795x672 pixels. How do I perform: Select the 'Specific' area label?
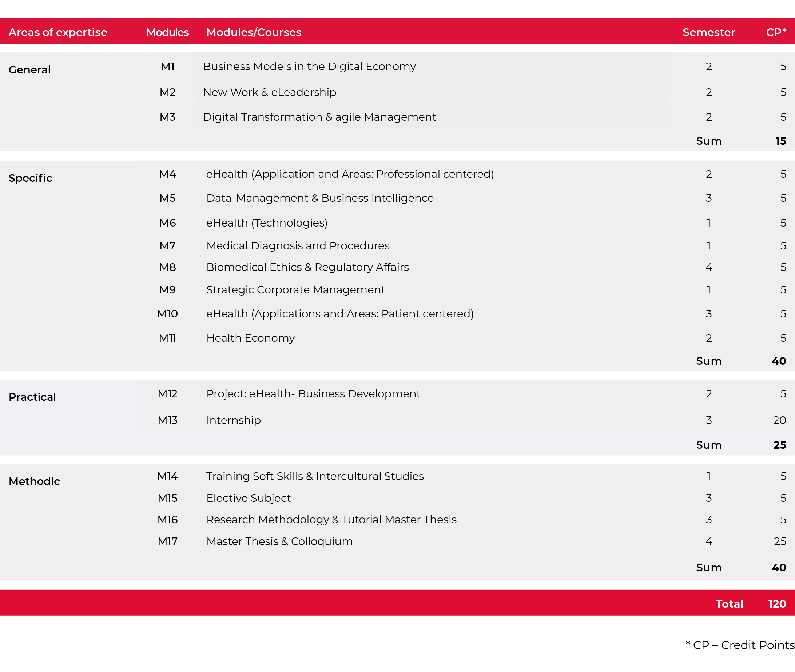(x=30, y=178)
